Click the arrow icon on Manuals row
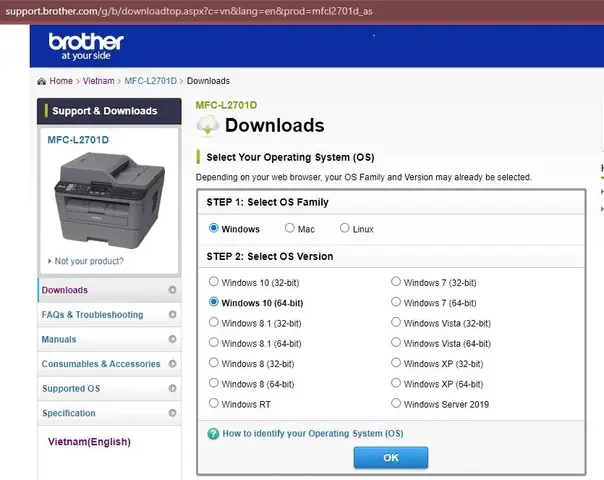This screenshot has width=604, height=480. coord(172,339)
